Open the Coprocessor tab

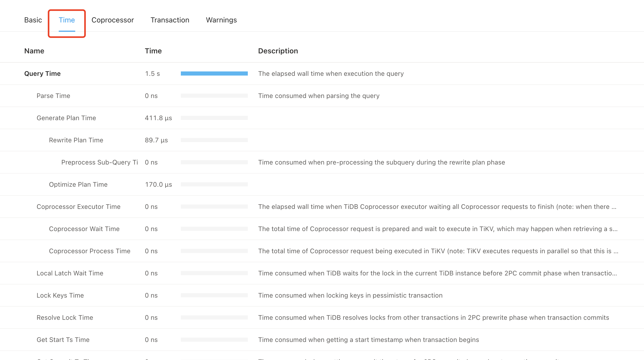113,20
